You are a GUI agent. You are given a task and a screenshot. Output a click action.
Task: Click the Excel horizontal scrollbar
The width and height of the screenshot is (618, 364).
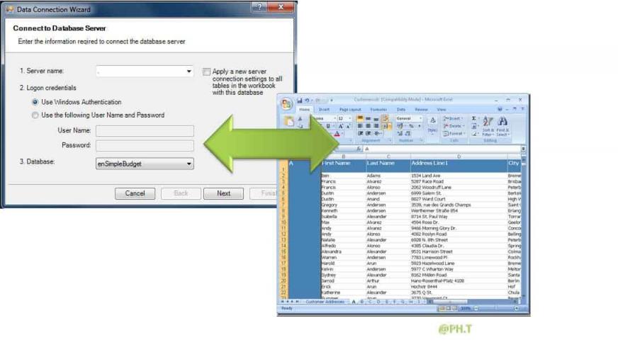pyautogui.click(x=473, y=302)
